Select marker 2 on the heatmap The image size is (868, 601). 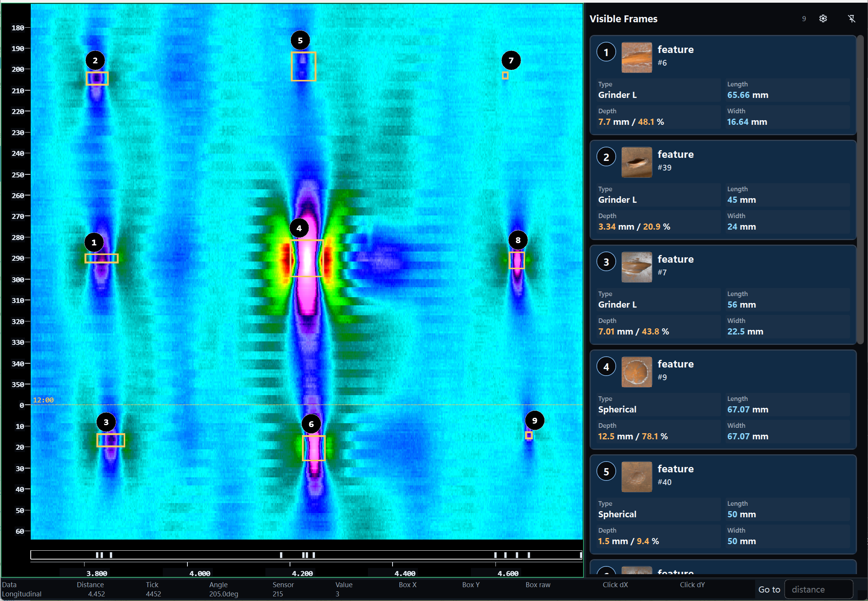tap(95, 60)
